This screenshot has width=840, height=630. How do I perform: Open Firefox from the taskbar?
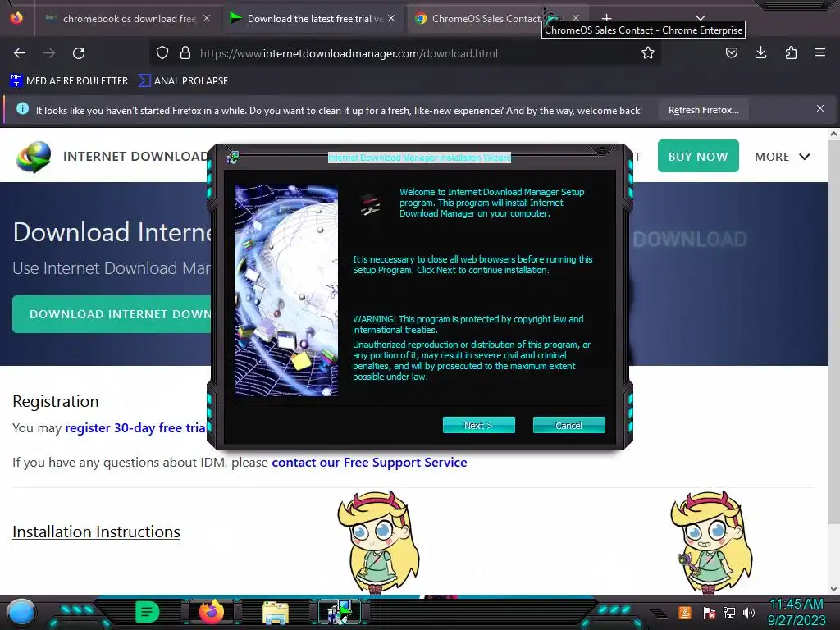tap(212, 612)
